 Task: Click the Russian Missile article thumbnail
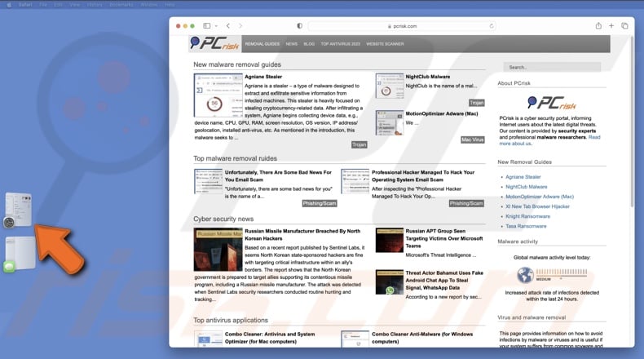pos(218,249)
